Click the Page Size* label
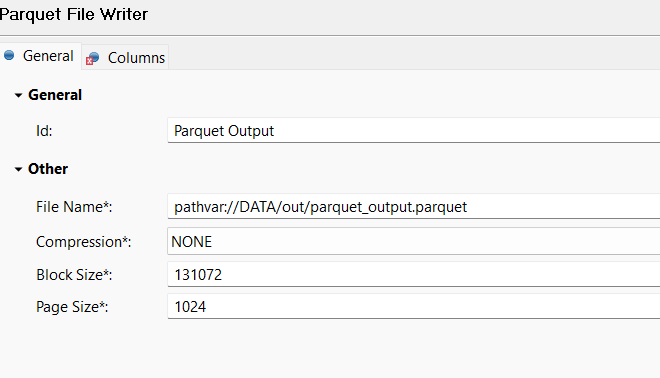Image resolution: width=660 pixels, height=378 pixels. point(72,307)
